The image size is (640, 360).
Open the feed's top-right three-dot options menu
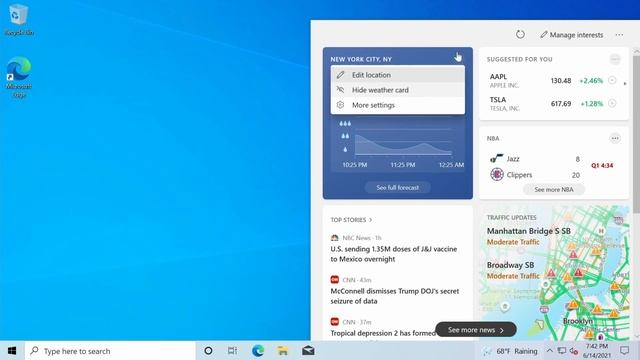619,35
